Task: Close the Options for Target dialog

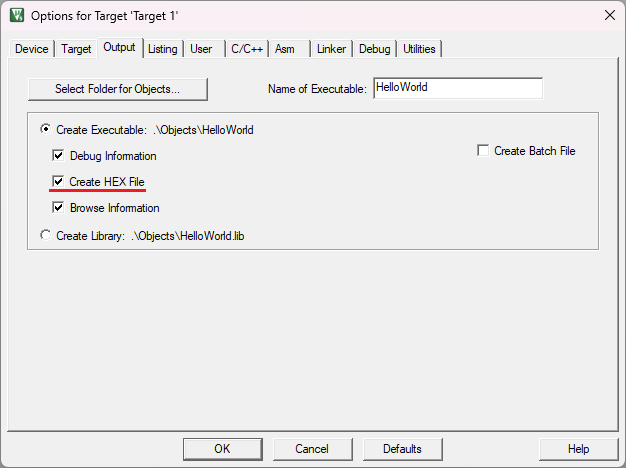Action: click(x=610, y=15)
